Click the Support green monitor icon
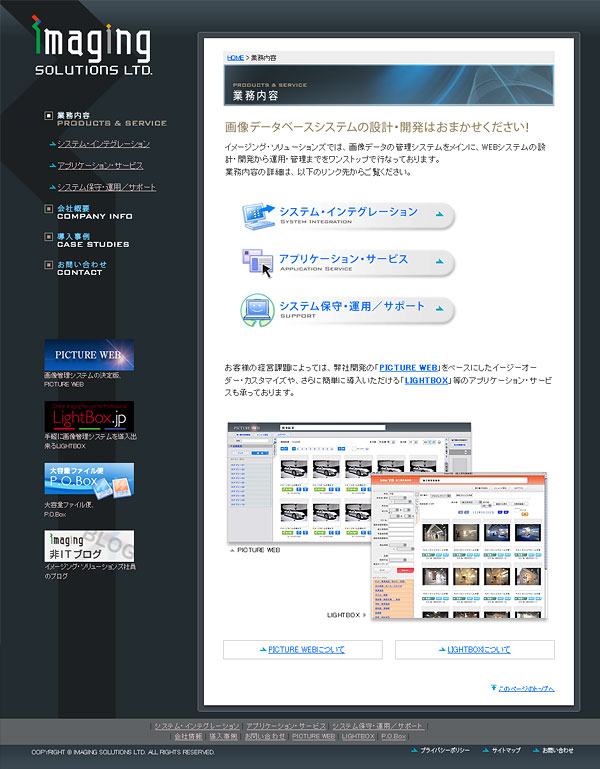 tap(257, 309)
